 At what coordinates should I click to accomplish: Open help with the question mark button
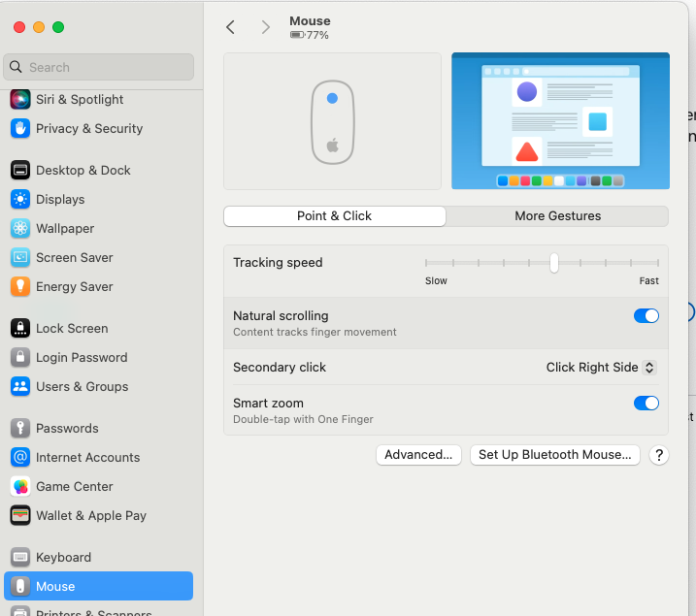pos(659,455)
